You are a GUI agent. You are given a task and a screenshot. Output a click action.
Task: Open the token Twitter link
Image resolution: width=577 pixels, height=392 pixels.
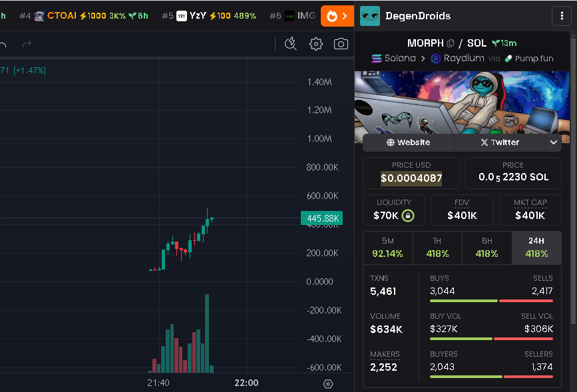(x=500, y=142)
